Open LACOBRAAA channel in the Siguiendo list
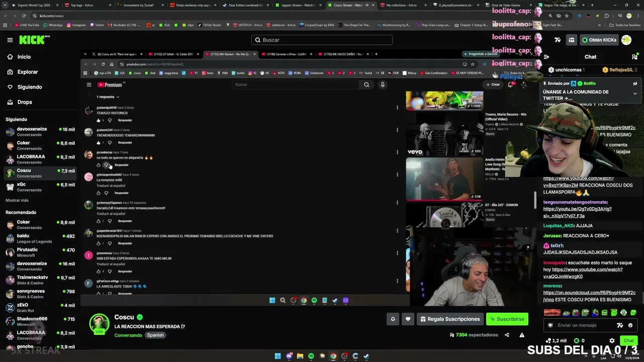This screenshot has width=644, height=362. pos(40,159)
